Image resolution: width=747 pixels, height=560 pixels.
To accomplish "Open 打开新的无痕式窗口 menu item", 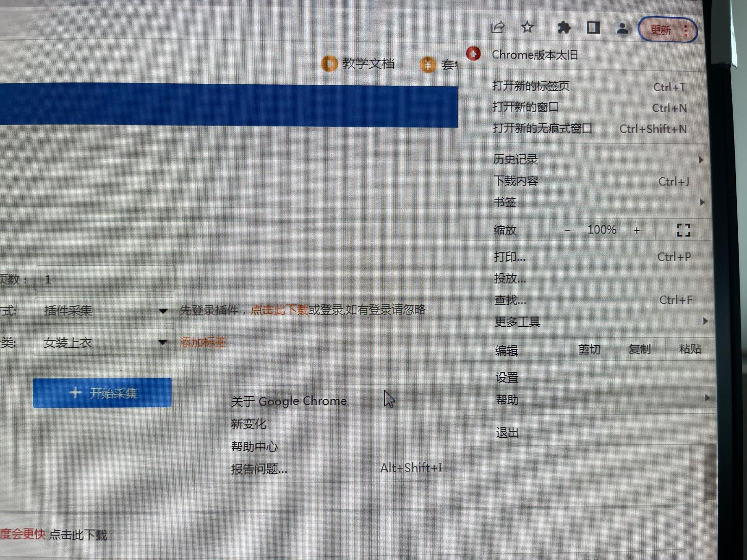I will pos(589,128).
